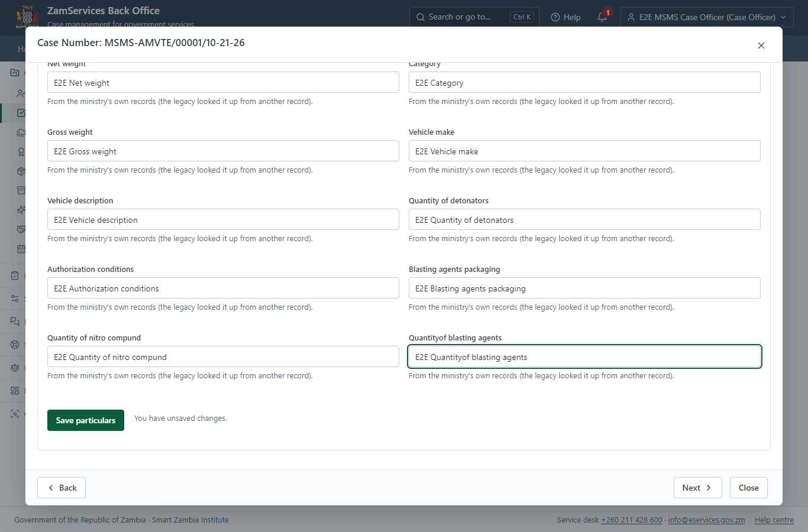Edit the Vehicle make field

(584, 151)
